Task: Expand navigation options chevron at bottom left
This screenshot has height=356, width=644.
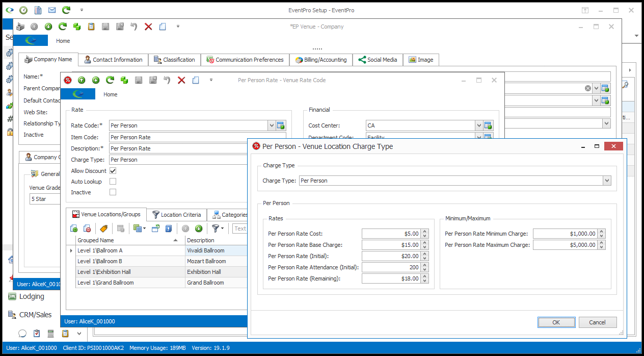Action: (79, 334)
